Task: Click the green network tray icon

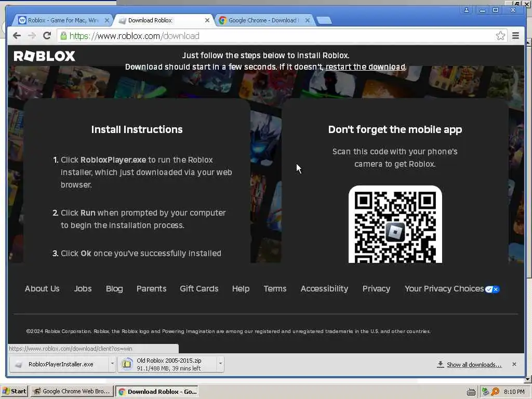Action: pos(486,392)
